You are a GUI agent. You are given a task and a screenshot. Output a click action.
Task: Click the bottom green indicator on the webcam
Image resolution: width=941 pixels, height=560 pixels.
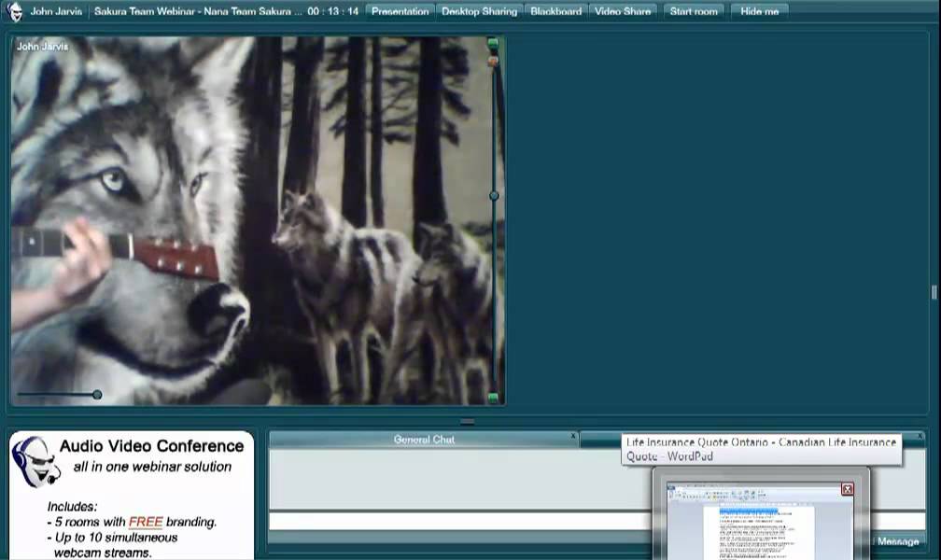[x=493, y=398]
